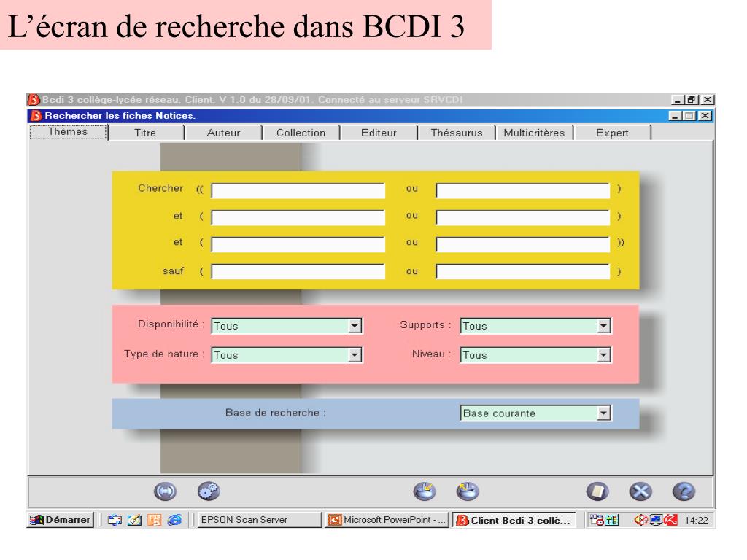Switch to the Thèmes tab
This screenshot has height=560, width=747.
pyautogui.click(x=68, y=132)
